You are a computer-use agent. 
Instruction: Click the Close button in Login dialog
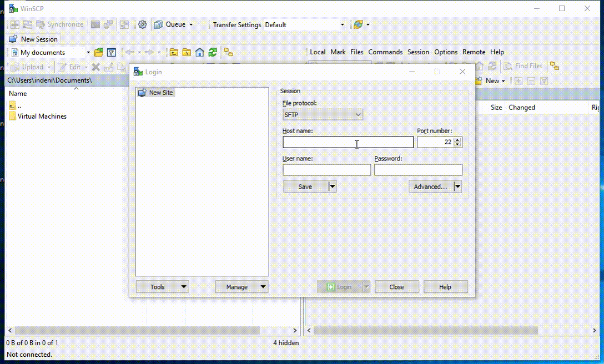[396, 287]
